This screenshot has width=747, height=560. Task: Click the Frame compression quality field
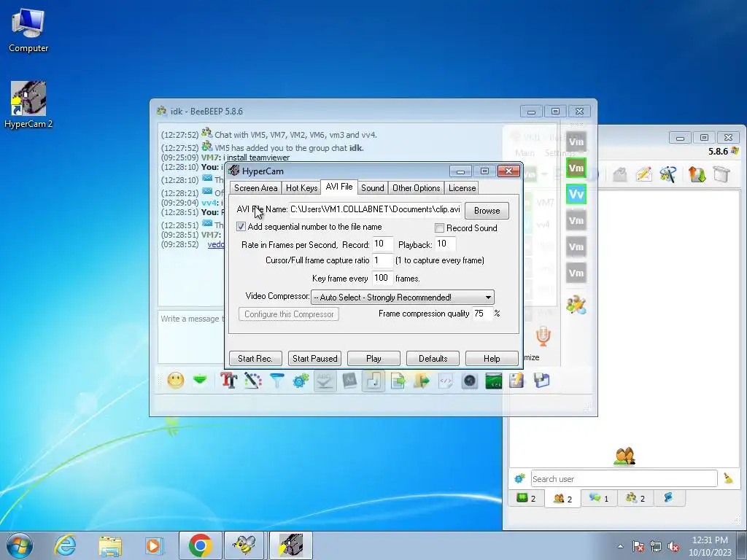[x=482, y=314]
